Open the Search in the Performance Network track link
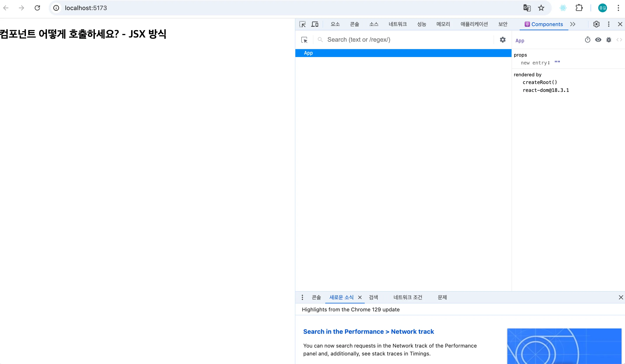The image size is (625, 364). click(x=368, y=332)
